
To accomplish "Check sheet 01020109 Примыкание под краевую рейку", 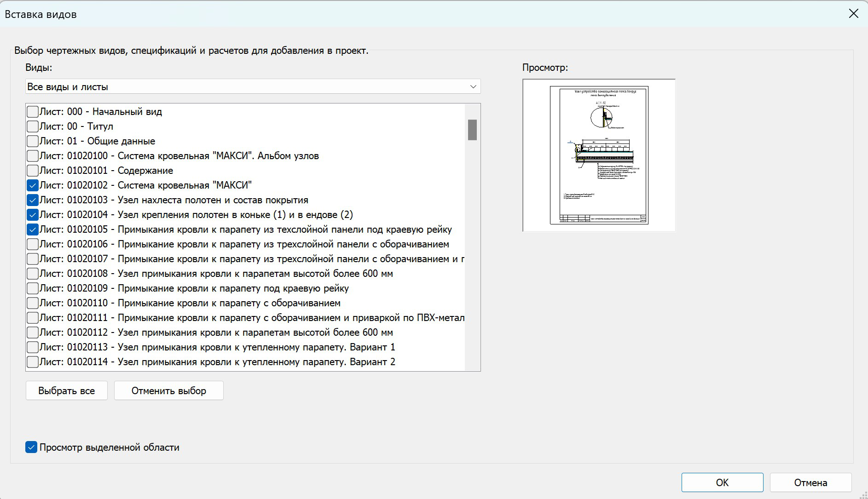I will click(33, 288).
